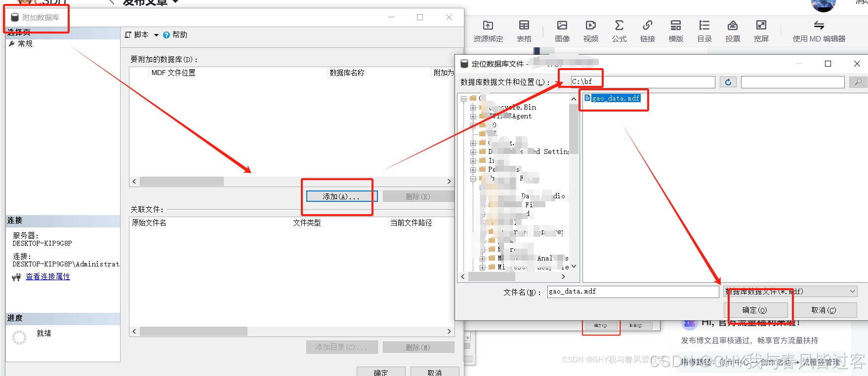868x376 pixels.
Task: Click the folder tree scroll-up arrow
Action: [574, 99]
